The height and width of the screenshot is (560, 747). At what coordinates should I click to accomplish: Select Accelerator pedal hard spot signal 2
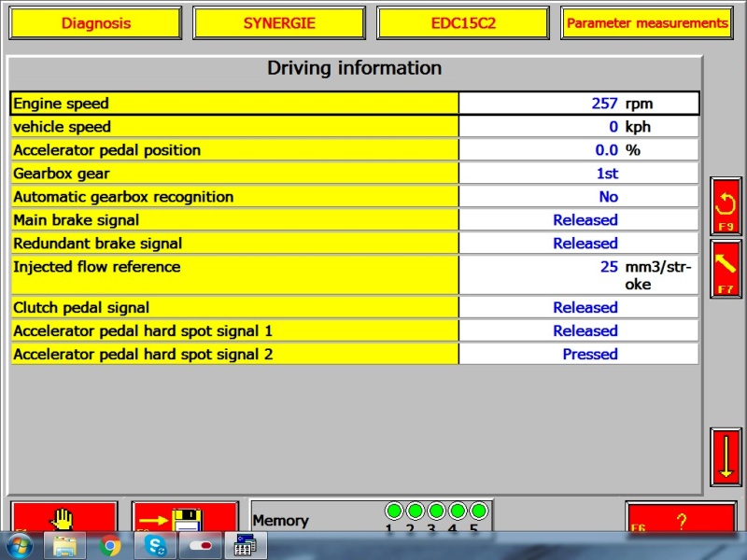[x=355, y=355]
